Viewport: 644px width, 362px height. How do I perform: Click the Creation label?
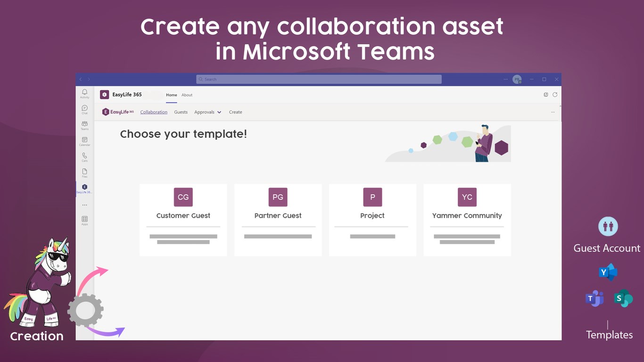[37, 336]
